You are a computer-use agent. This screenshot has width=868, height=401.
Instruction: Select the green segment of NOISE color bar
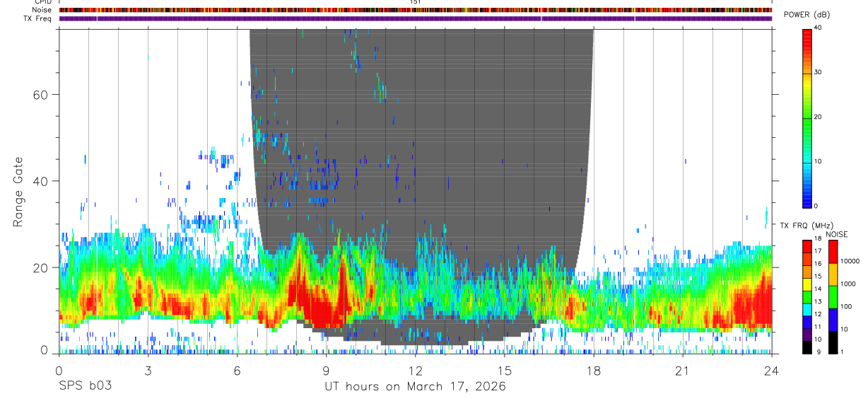click(x=832, y=297)
